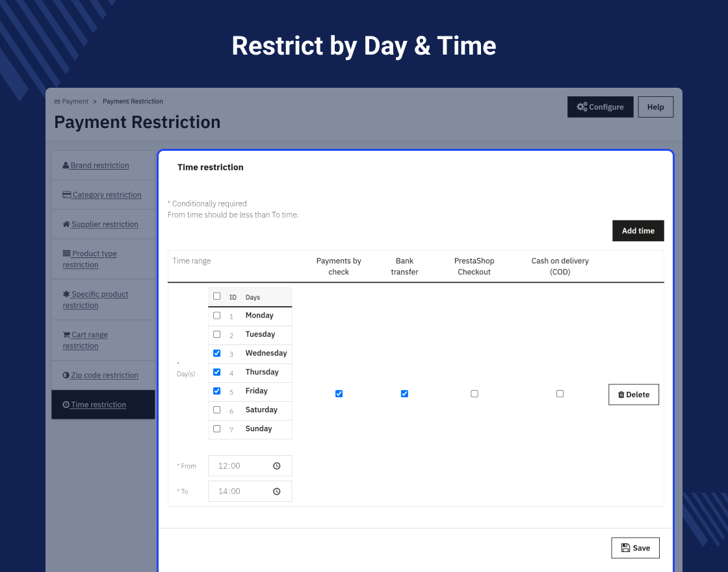This screenshot has height=572, width=728.
Task: Click the Cash on delivery (COD) header
Action: pyautogui.click(x=560, y=266)
